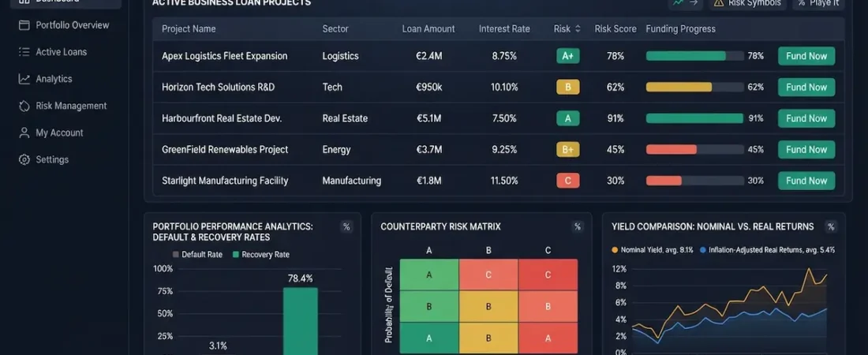Toggle the Default Rate legend item
Screen dimensions: 868x355
[197, 255]
